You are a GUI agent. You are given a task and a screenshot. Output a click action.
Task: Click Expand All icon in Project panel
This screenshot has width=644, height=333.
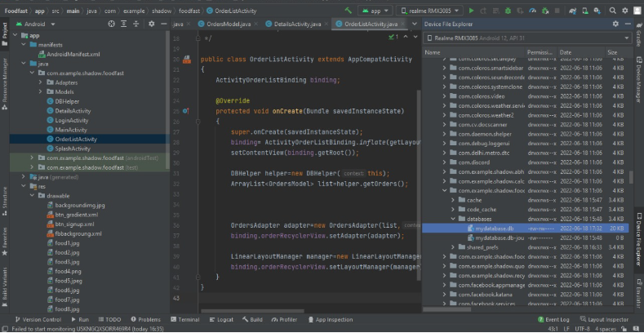click(123, 24)
